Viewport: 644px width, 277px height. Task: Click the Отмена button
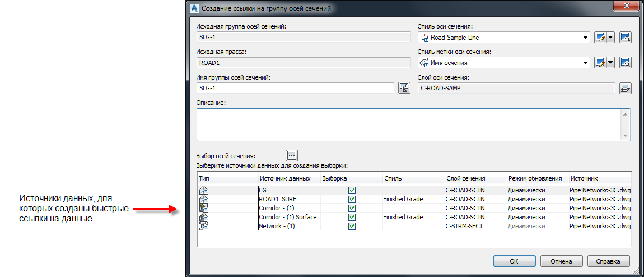click(561, 261)
